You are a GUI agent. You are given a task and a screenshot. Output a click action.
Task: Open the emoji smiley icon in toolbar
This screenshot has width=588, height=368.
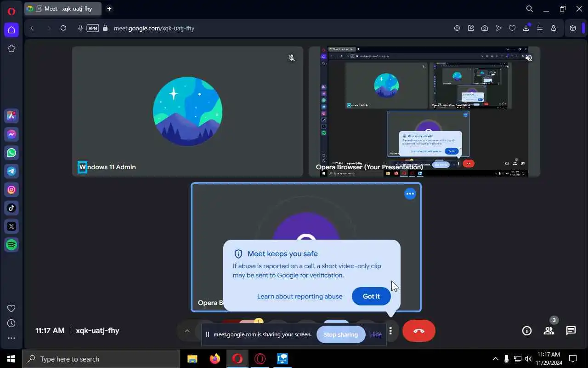457,28
